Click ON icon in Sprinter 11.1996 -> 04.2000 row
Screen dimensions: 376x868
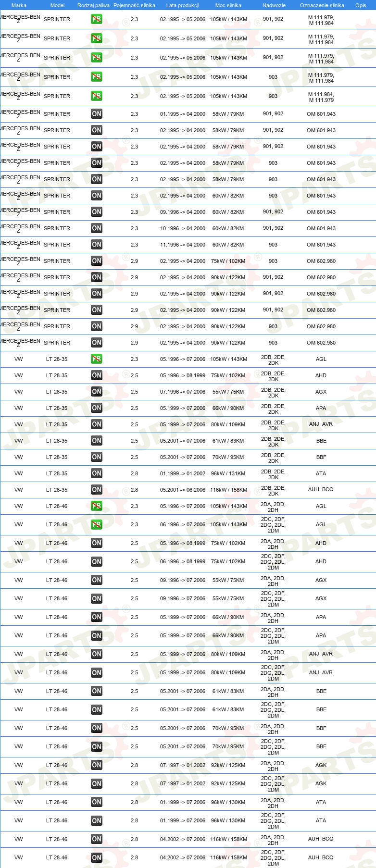pos(97,245)
